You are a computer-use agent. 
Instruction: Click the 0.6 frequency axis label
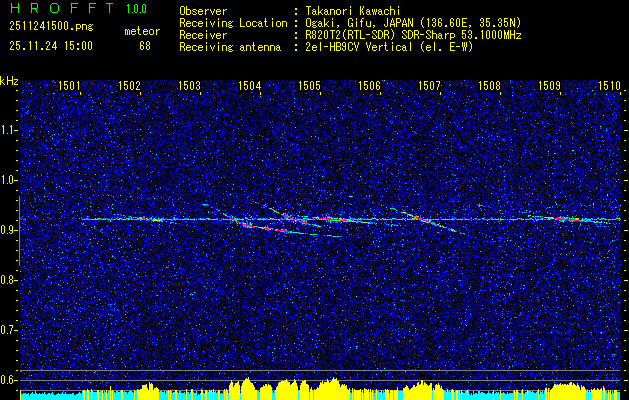coord(8,380)
